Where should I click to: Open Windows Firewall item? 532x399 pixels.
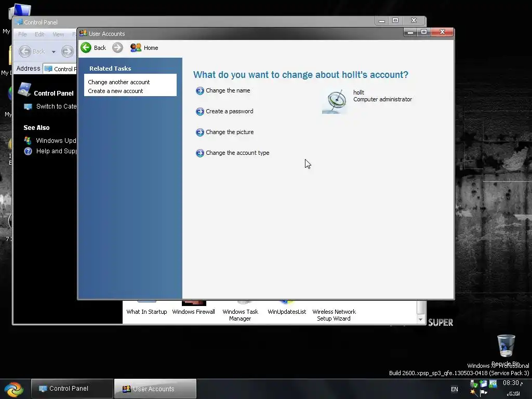point(193,312)
